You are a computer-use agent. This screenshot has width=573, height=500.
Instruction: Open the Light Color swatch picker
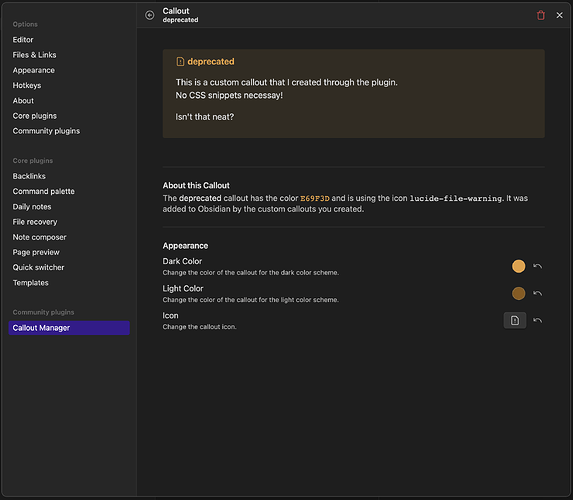pos(518,293)
